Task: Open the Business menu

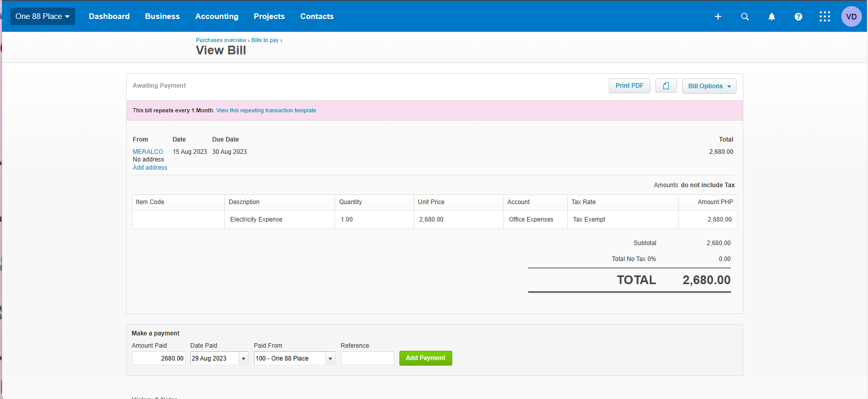Action: 162,16
